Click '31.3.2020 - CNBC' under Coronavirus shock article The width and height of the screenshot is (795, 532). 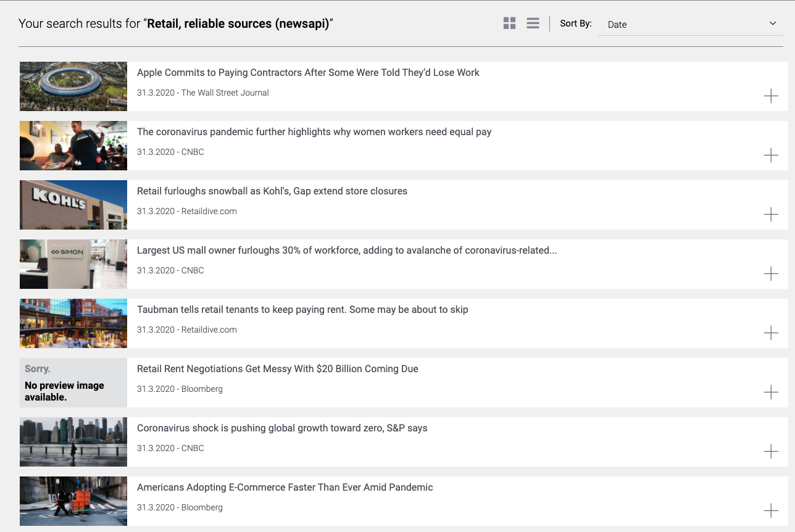coord(170,448)
